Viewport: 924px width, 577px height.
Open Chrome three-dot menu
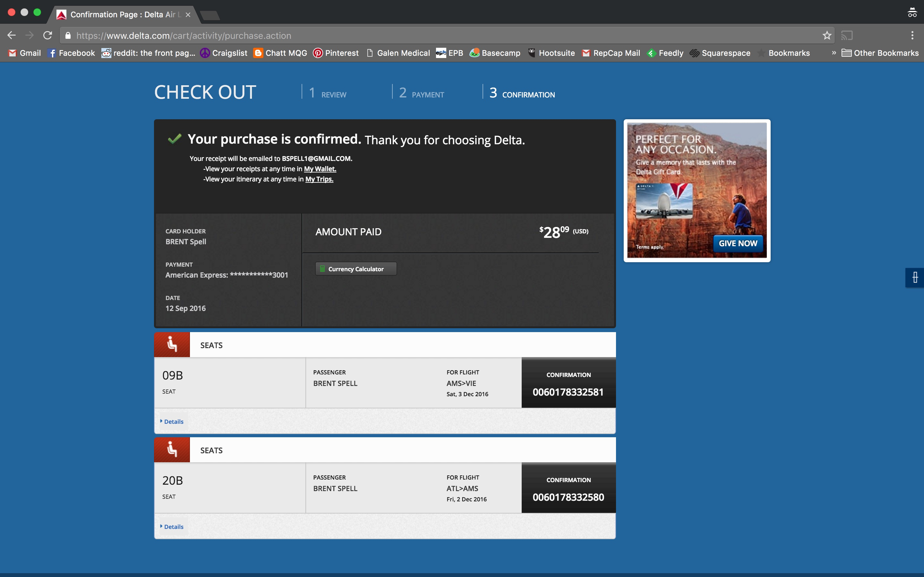[x=912, y=36]
